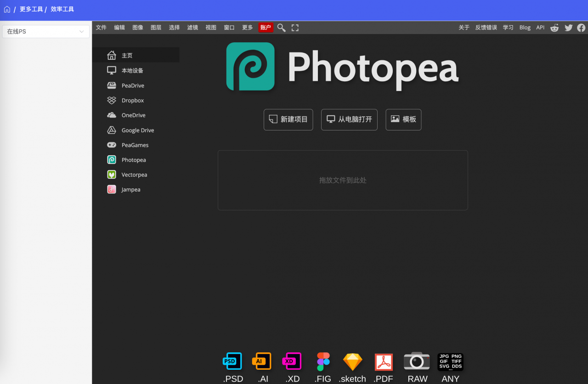Click the 新建项目 button
This screenshot has height=384, width=588.
[288, 119]
